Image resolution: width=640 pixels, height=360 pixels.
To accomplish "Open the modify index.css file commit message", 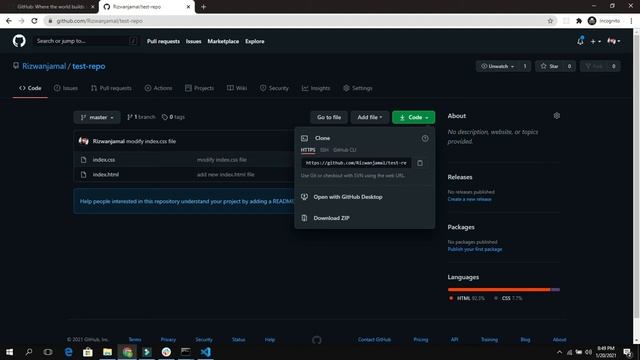I will pyautogui.click(x=222, y=160).
